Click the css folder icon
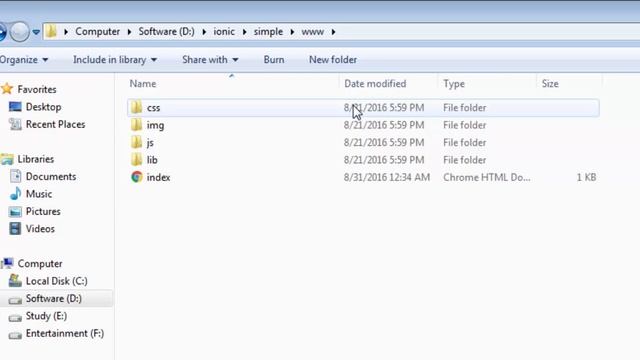 pyautogui.click(x=136, y=107)
